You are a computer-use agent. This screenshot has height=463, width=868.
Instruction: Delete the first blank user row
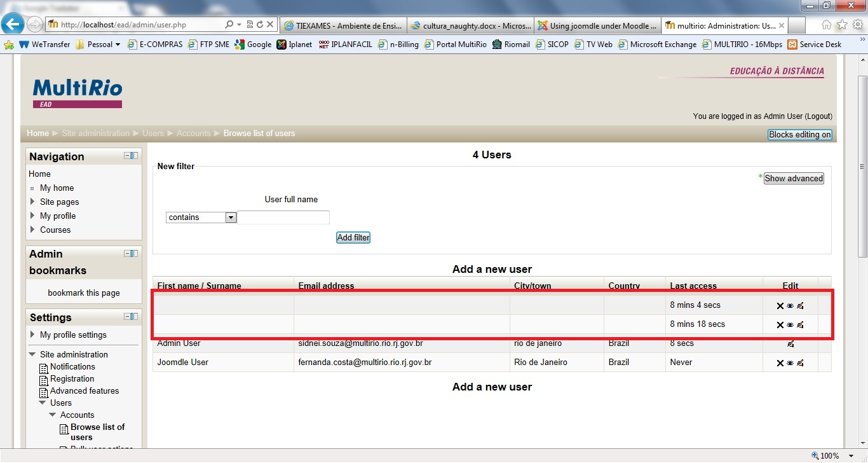click(x=780, y=306)
